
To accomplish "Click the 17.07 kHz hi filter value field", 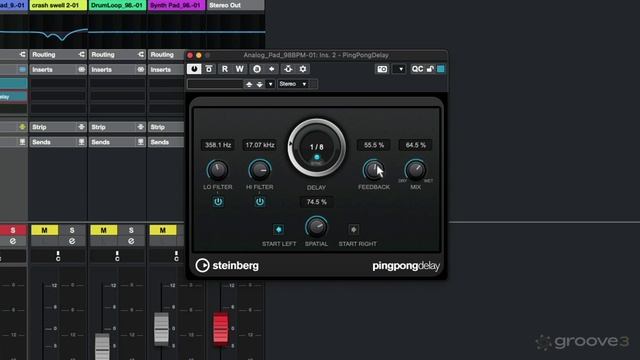I will [260, 145].
